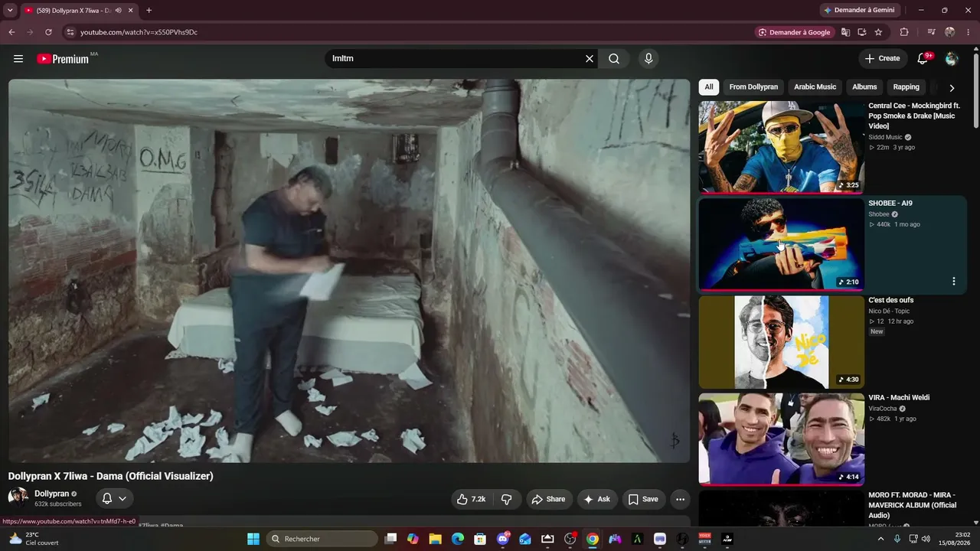Click Demander à Gemini button
The height and width of the screenshot is (551, 980).
(x=858, y=11)
